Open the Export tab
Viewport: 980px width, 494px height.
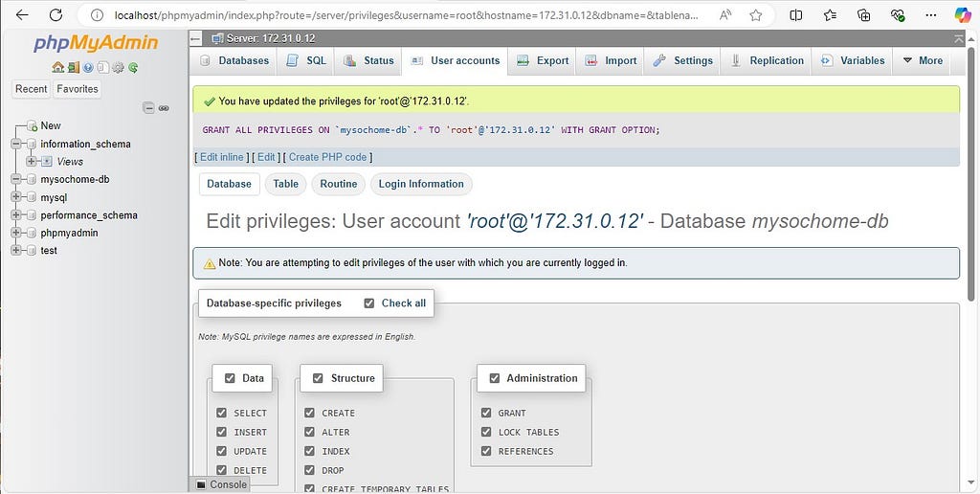pos(542,60)
